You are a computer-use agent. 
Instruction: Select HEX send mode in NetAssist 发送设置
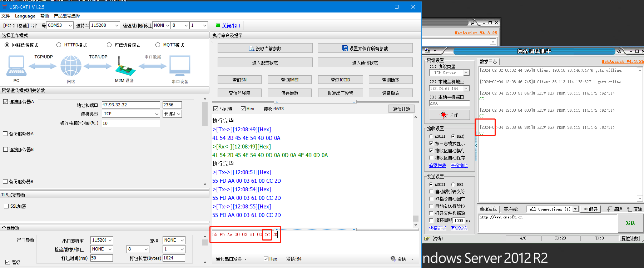[453, 184]
